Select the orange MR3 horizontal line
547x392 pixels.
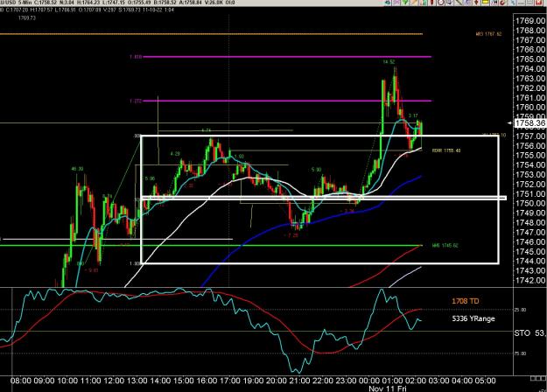211,34
